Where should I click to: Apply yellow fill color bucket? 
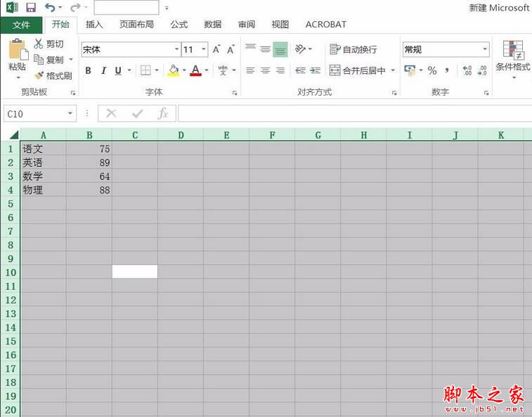point(174,70)
